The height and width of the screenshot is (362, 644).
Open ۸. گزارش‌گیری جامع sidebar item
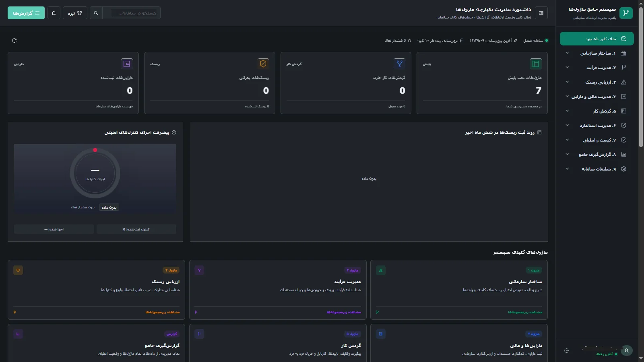pos(597,154)
